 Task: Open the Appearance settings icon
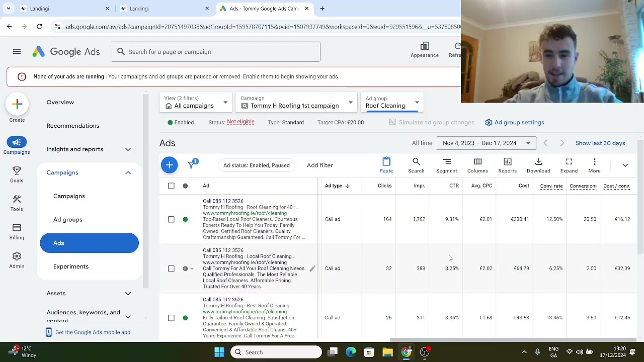pos(425,46)
